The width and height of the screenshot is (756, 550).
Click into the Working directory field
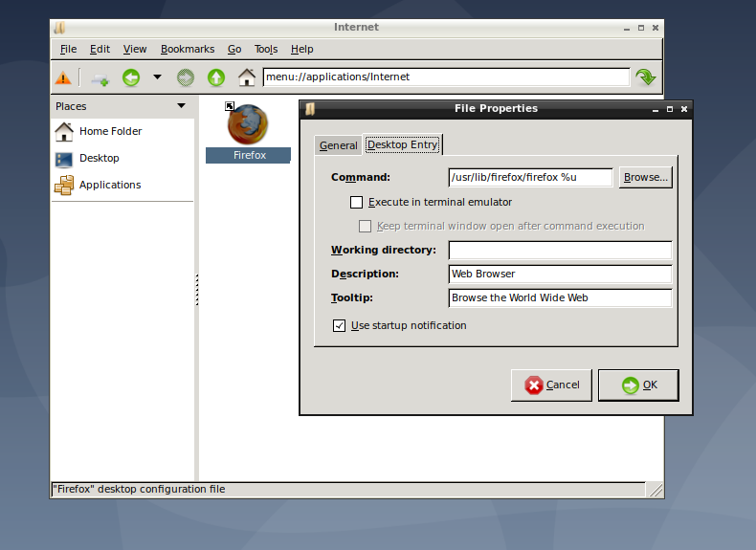(560, 250)
